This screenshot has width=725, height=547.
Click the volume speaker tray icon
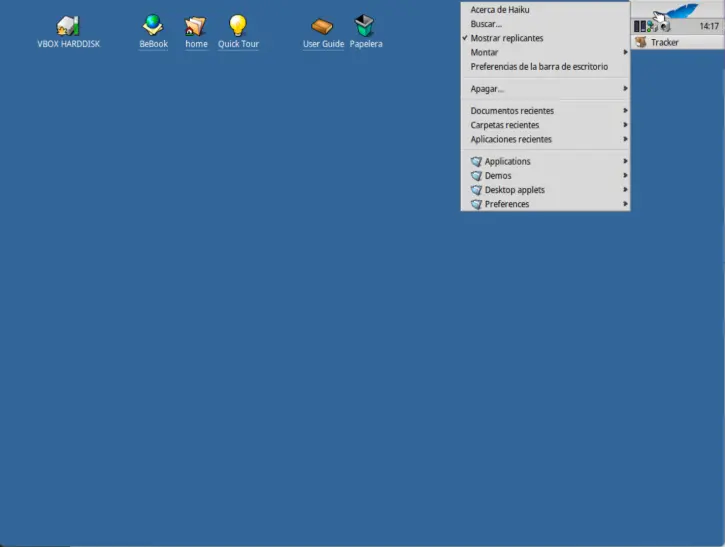point(665,26)
